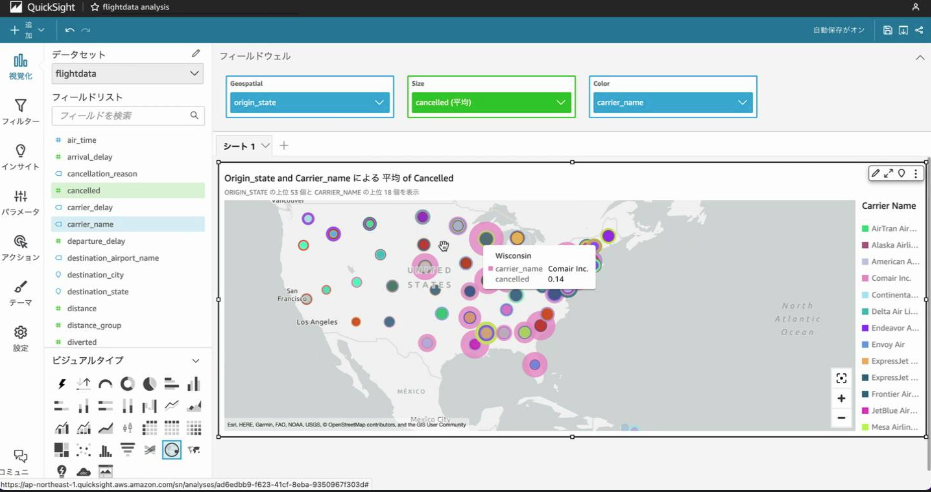The height and width of the screenshot is (492, 931).
Task: Click the share icon in toolbar
Action: click(x=919, y=30)
